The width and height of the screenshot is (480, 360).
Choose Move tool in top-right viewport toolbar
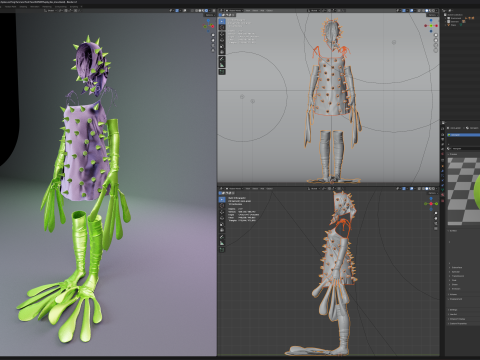coord(222,34)
